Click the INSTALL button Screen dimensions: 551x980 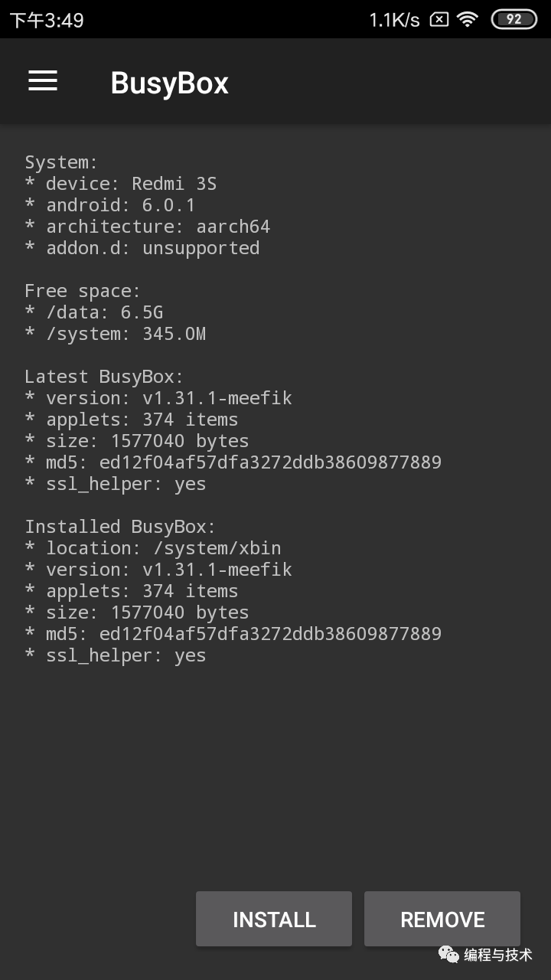[x=274, y=919]
